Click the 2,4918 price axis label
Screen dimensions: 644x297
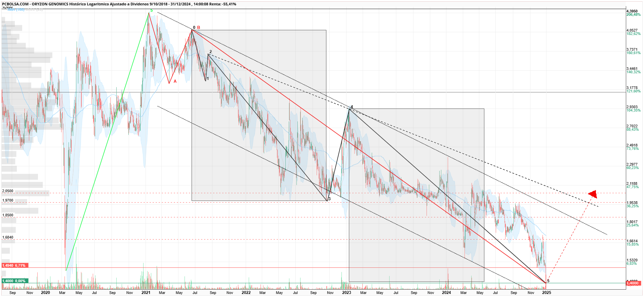point(632,145)
